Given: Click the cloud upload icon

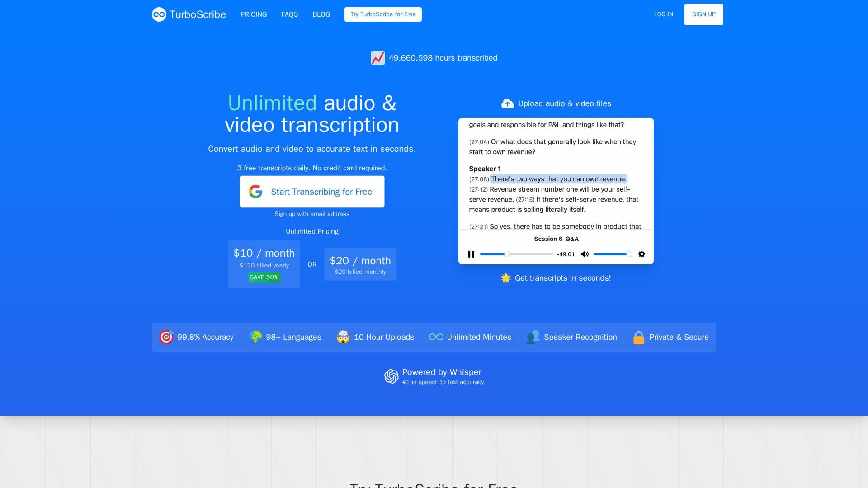Looking at the screenshot, I should pyautogui.click(x=507, y=103).
